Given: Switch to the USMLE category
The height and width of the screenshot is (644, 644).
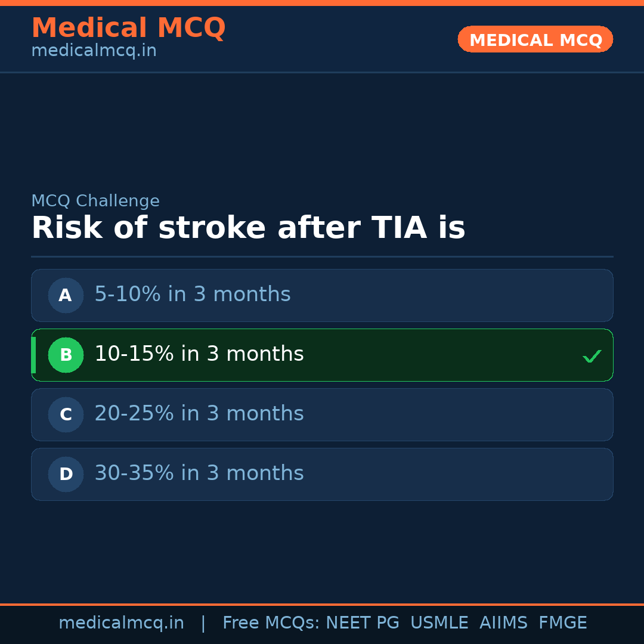Looking at the screenshot, I should 439,622.
